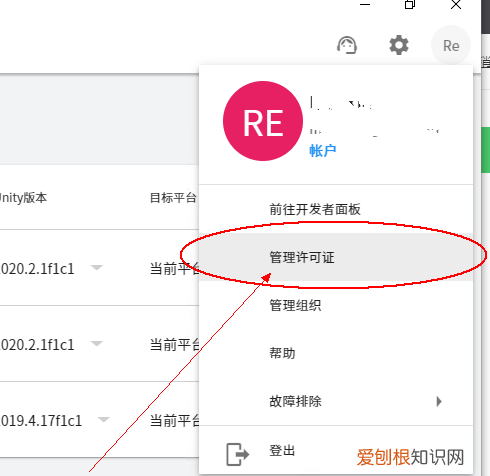This screenshot has height=476, width=490.
Task: Close the Unity Hub window
Action: point(456,4)
